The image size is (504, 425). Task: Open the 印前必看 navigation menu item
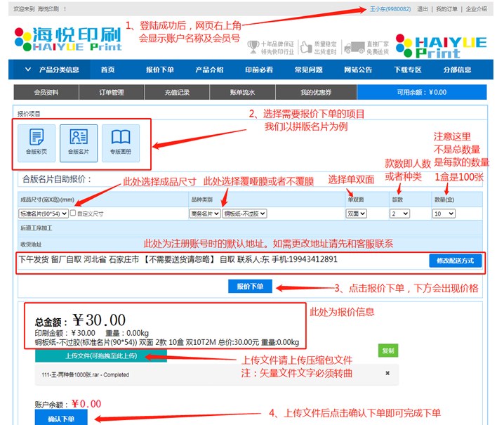(259, 70)
